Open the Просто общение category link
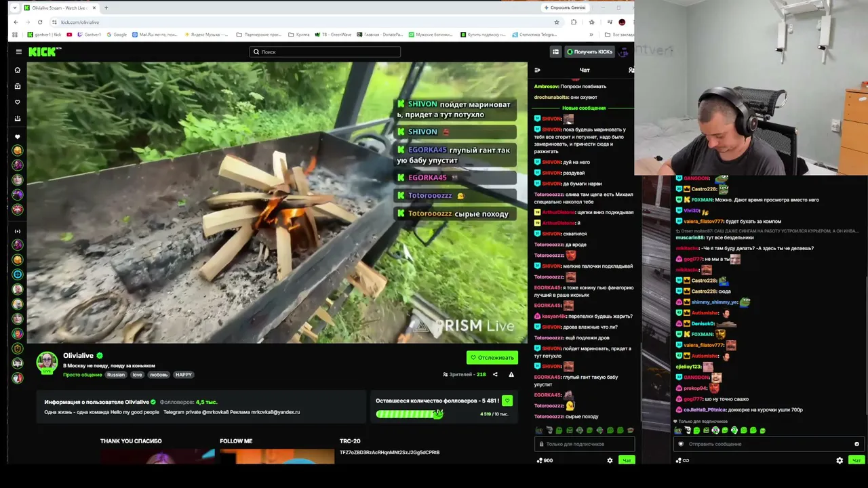Viewport: 868px width, 488px height. (82, 375)
